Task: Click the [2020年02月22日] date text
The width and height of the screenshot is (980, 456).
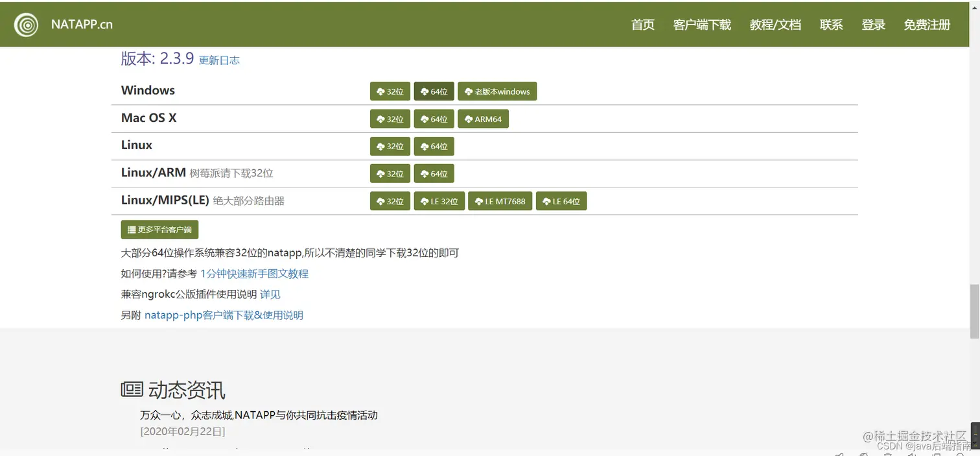Action: (x=183, y=431)
